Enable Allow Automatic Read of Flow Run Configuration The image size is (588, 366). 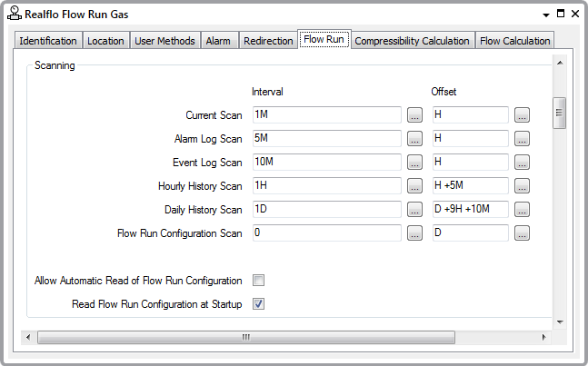[x=258, y=281]
